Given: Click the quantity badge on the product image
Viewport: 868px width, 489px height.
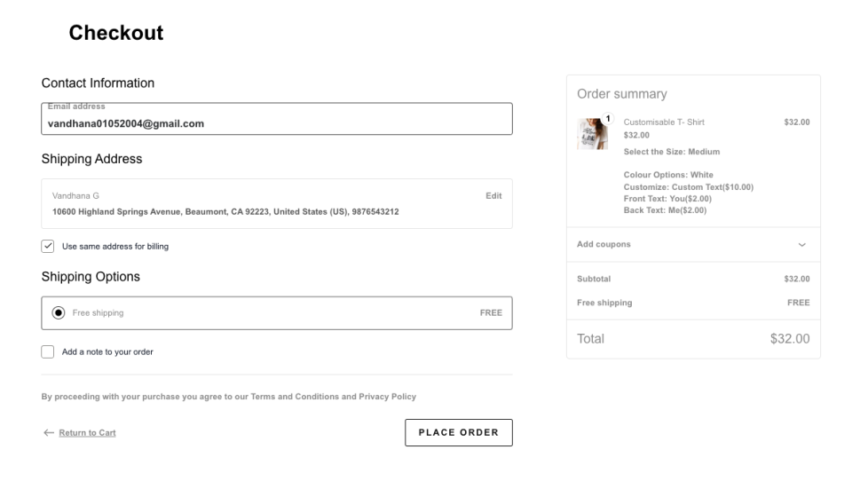Looking at the screenshot, I should pyautogui.click(x=609, y=119).
